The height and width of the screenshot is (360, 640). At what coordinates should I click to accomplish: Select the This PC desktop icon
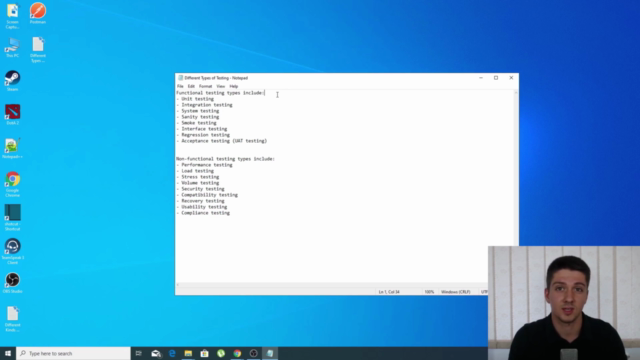click(x=12, y=48)
